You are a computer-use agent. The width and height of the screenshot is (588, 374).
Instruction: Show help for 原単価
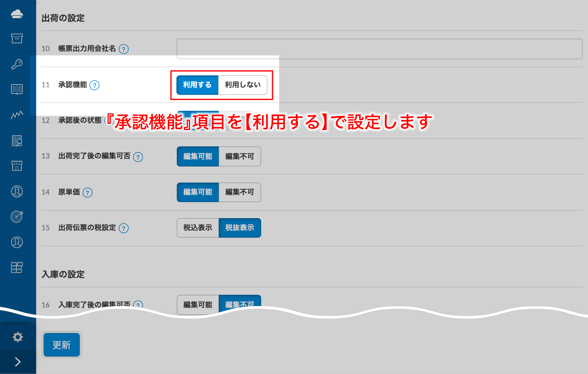coord(88,193)
